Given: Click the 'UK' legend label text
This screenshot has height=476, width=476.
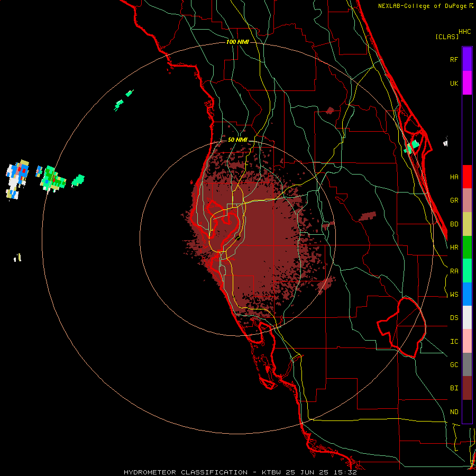Looking at the screenshot, I should 454,83.
